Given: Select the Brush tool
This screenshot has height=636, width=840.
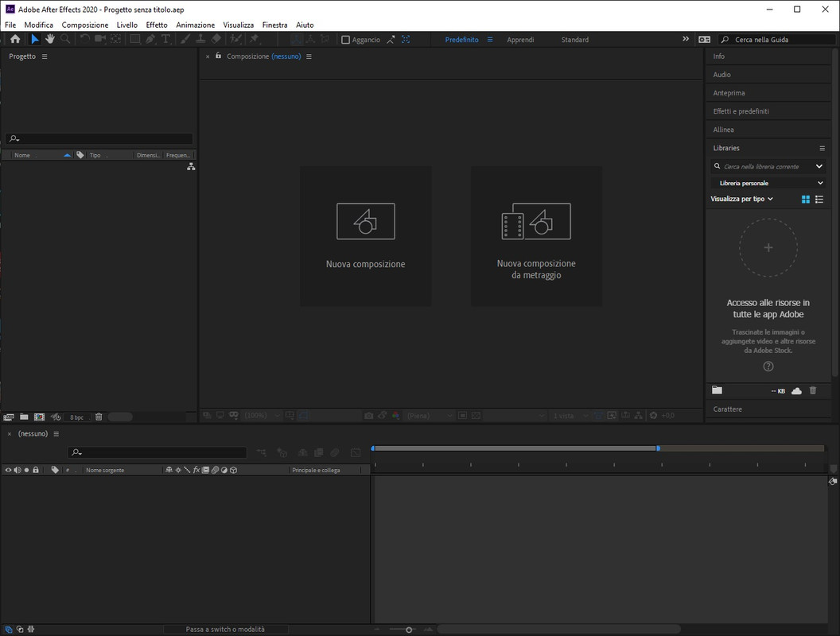Looking at the screenshot, I should 185,39.
